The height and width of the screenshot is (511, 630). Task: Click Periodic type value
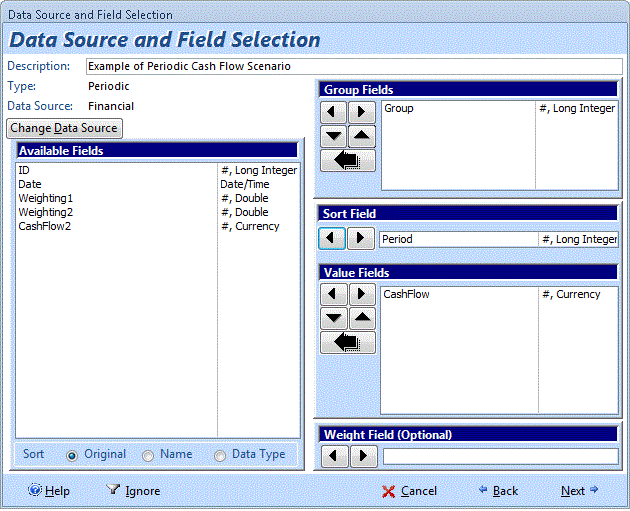(x=108, y=86)
